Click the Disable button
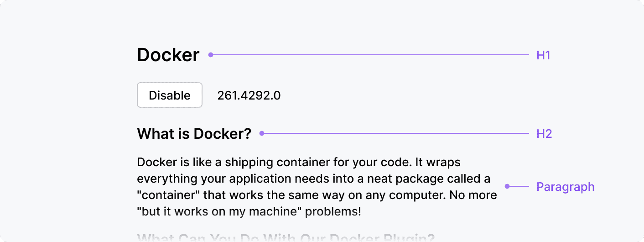644x242 pixels. tap(169, 95)
